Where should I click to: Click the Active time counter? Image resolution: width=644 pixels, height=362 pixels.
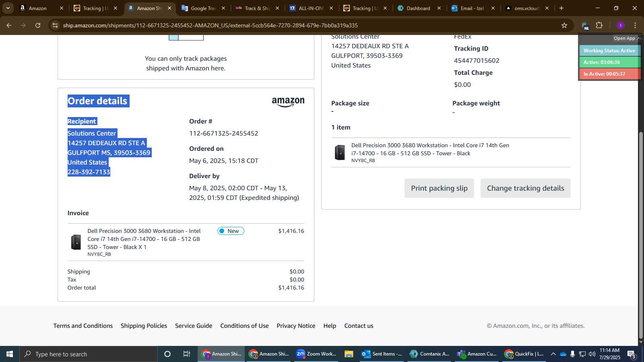pos(609,62)
